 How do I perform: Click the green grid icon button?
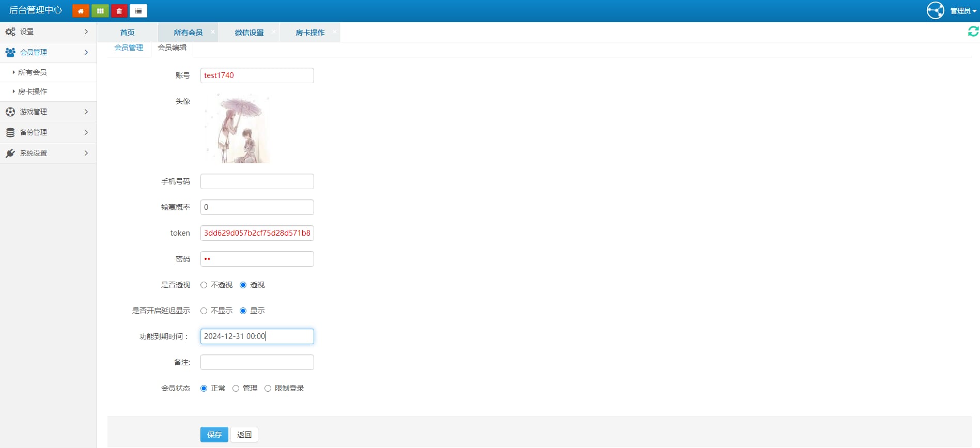[100, 11]
